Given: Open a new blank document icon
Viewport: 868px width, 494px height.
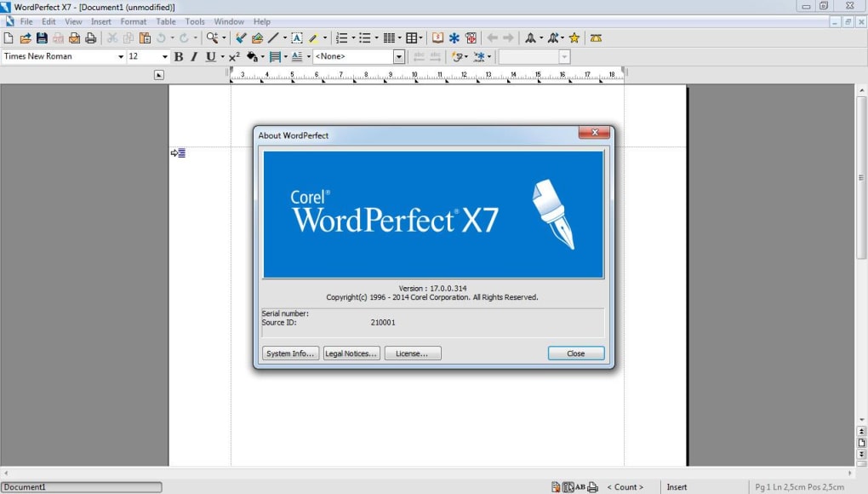Looking at the screenshot, I should [x=9, y=37].
